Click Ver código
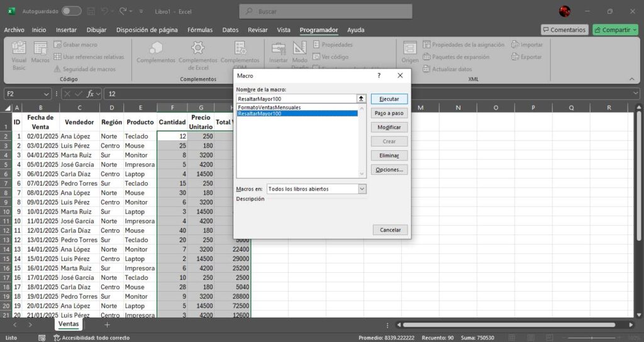The width and height of the screenshot is (644, 342). pos(331,57)
